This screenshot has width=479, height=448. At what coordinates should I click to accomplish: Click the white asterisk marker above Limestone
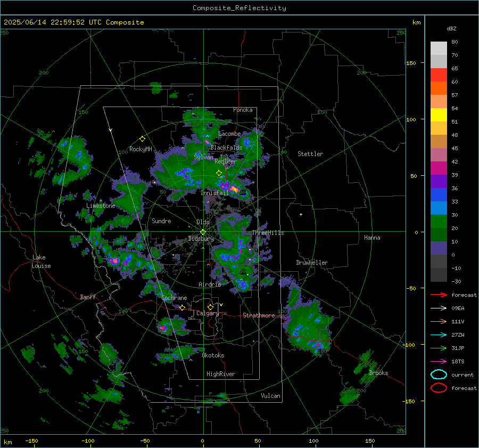[x=101, y=201]
